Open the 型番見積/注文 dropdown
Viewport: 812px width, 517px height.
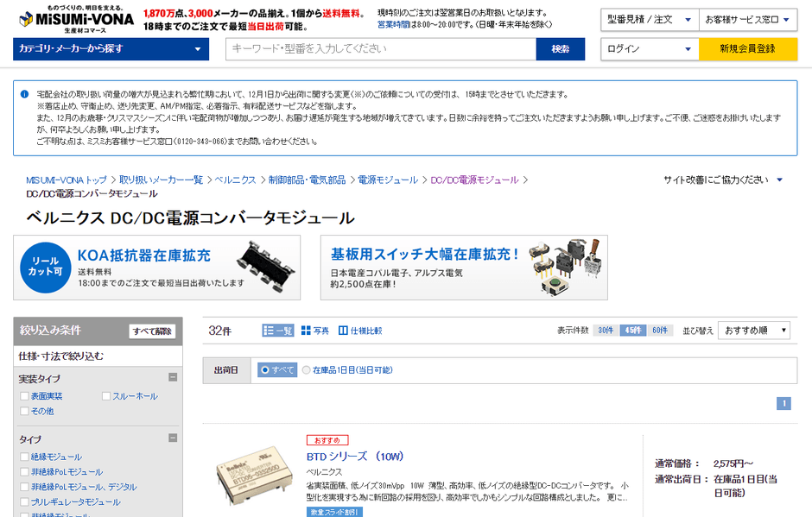(650, 20)
